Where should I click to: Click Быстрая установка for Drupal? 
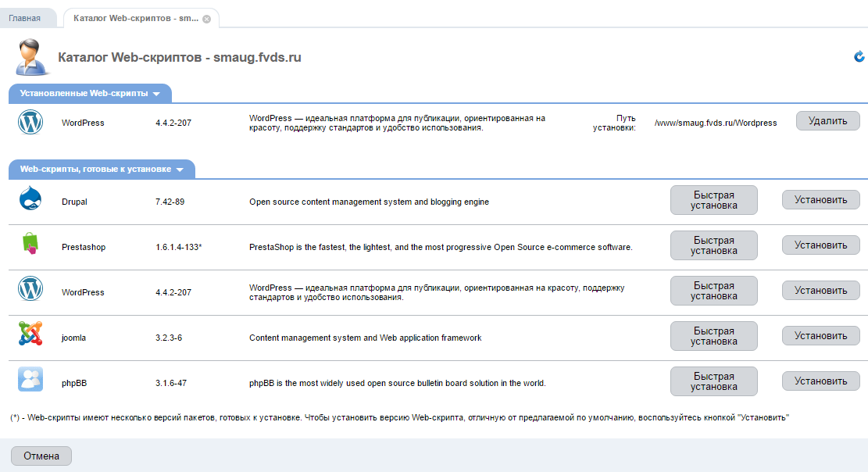(x=713, y=200)
